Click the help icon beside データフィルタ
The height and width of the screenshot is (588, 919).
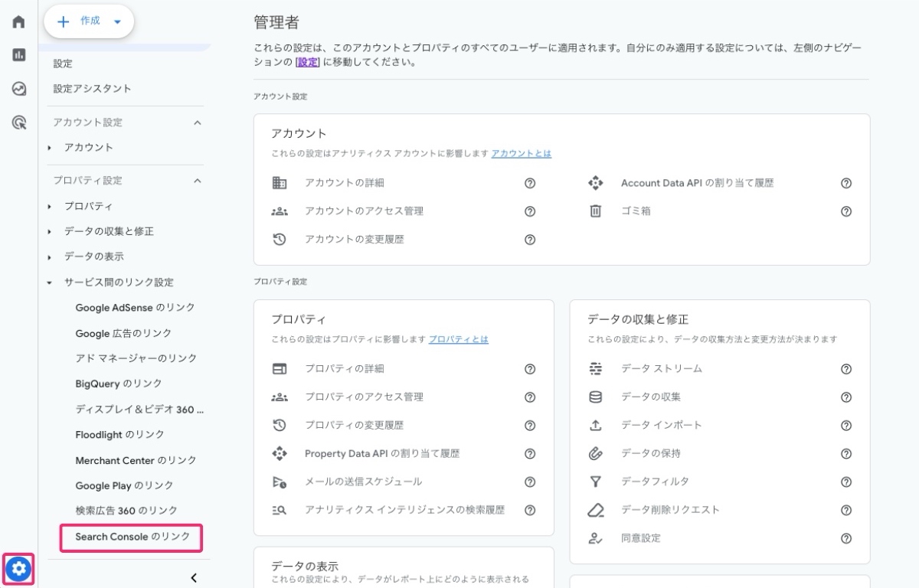(846, 481)
